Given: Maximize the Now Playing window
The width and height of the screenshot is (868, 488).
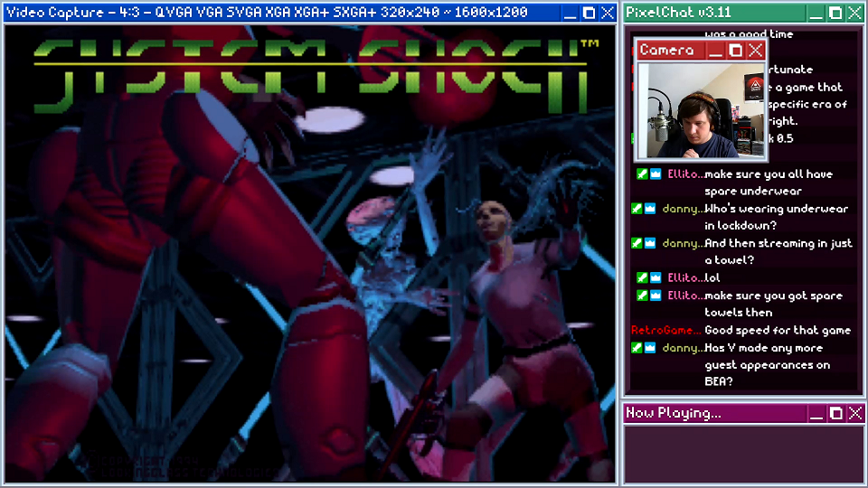Looking at the screenshot, I should (835, 413).
